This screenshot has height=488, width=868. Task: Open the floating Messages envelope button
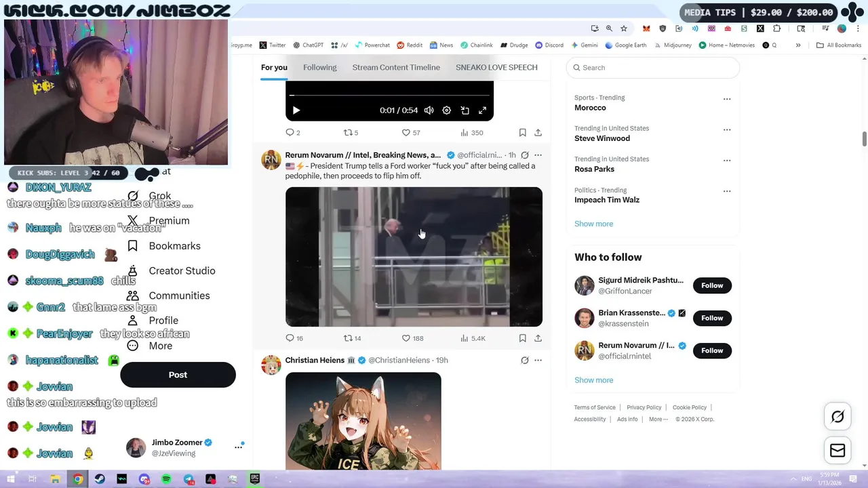coord(837,451)
